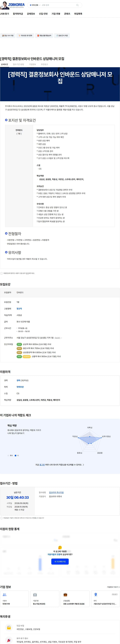This screenshot has height=644, width=120.
Task: Open the 기업·연봉 menu
Action: (x=56, y=14)
